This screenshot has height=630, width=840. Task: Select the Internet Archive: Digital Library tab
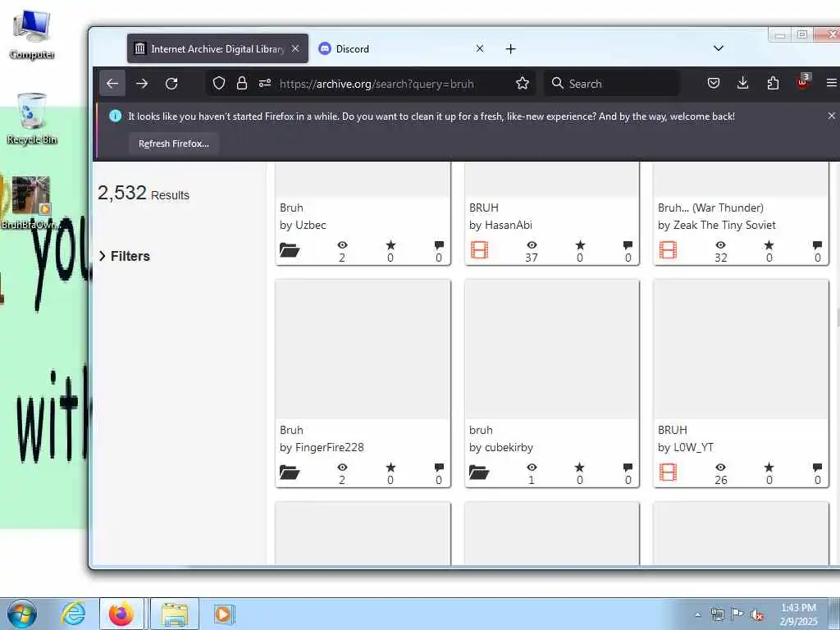[x=217, y=48]
